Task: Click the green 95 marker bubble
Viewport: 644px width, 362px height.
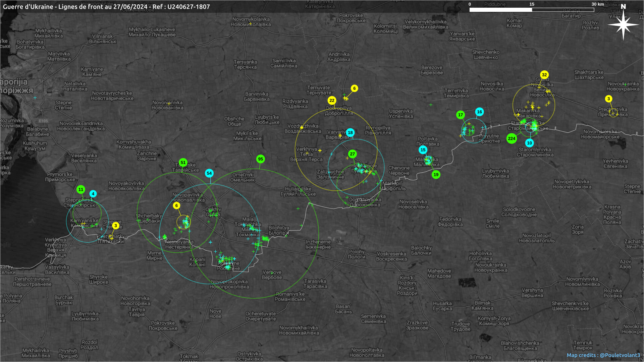Action: point(261,159)
